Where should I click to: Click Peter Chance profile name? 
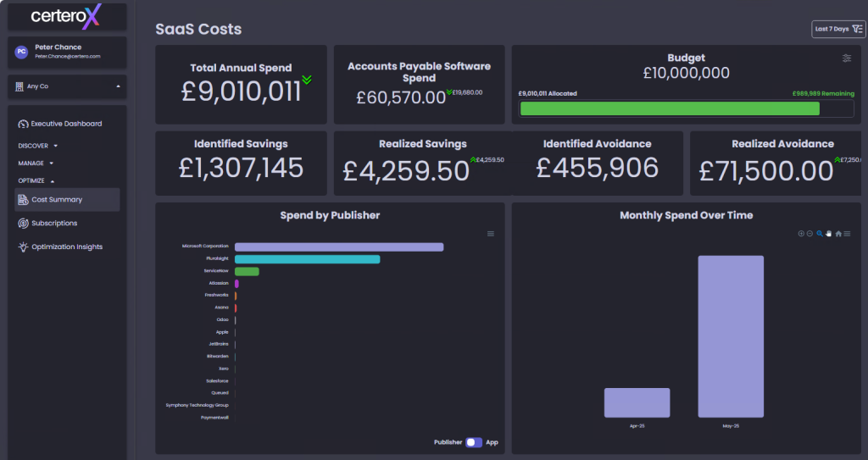pos(58,47)
